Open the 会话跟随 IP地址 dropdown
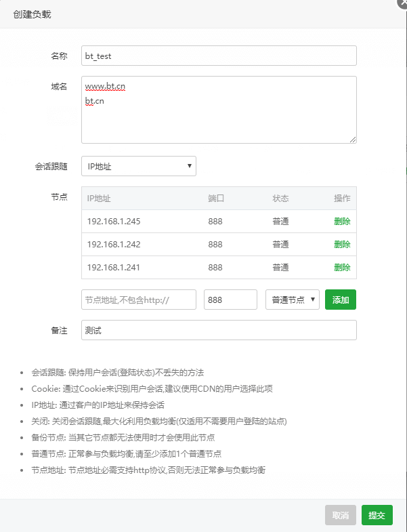 (139, 166)
